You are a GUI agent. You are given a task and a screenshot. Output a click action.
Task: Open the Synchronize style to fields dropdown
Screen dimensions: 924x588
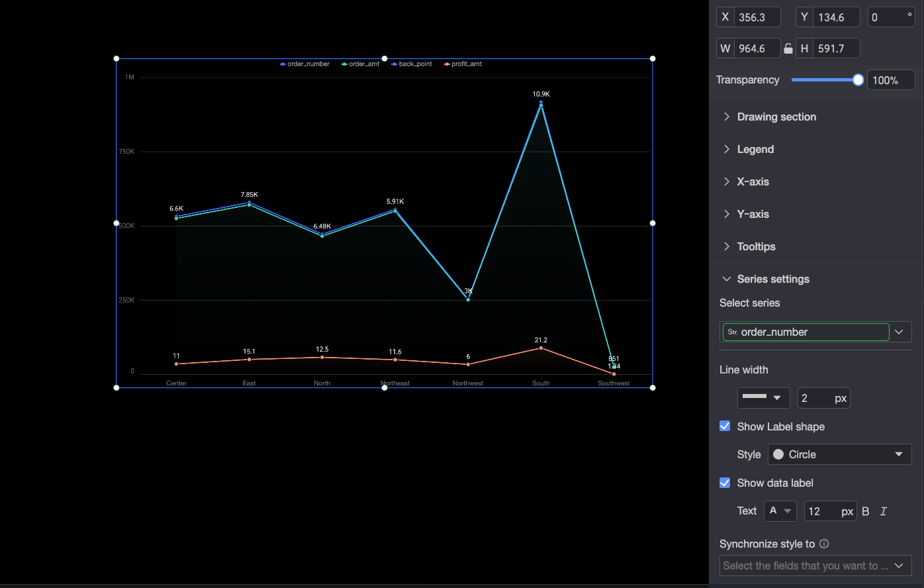tap(815, 565)
